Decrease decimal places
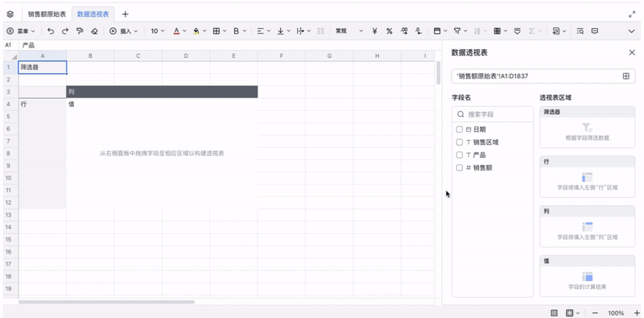The width and height of the screenshot is (644, 318). pyautogui.click(x=419, y=31)
